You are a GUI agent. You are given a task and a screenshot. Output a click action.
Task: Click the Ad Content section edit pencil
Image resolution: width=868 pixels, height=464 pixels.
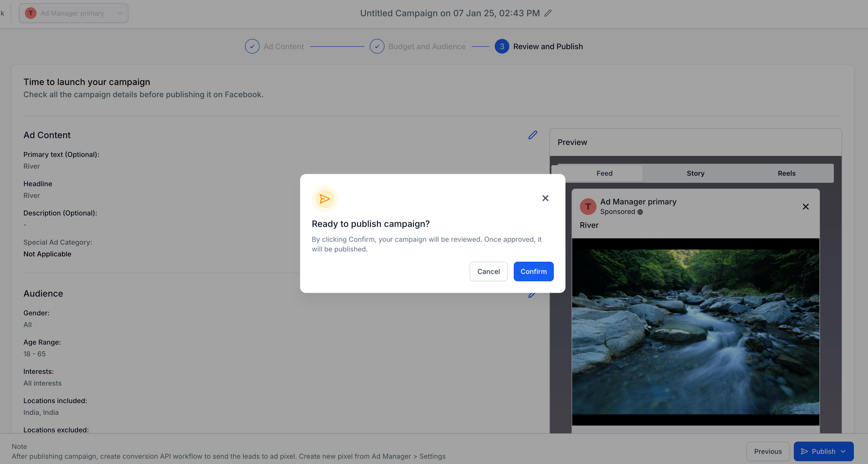(x=533, y=135)
